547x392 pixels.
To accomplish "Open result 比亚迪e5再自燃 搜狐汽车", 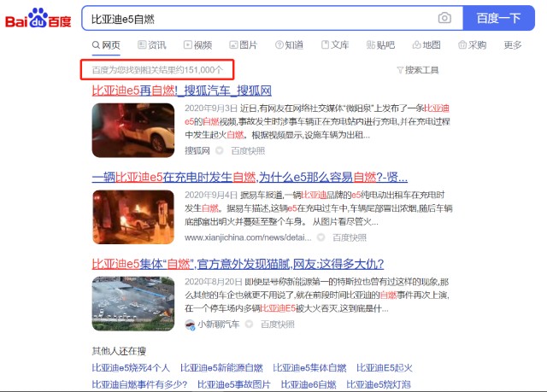I will click(x=182, y=91).
